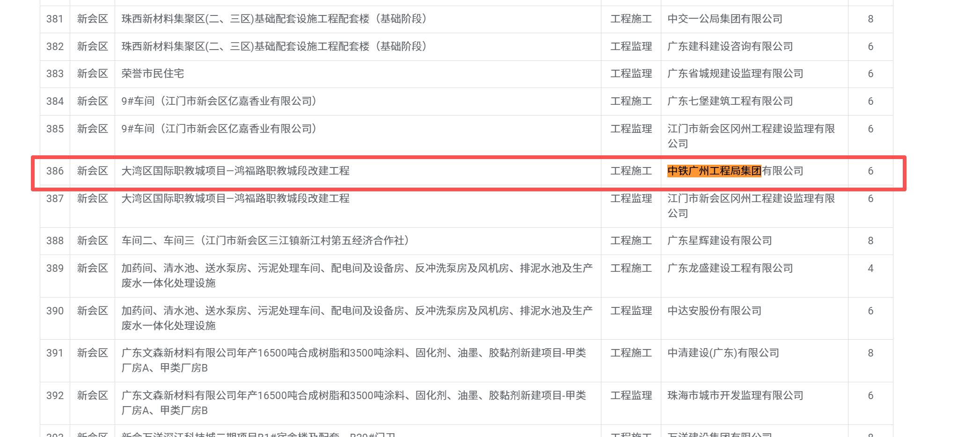Click score 6 in row 386
Image resolution: width=980 pixels, height=437 pixels.
click(870, 171)
